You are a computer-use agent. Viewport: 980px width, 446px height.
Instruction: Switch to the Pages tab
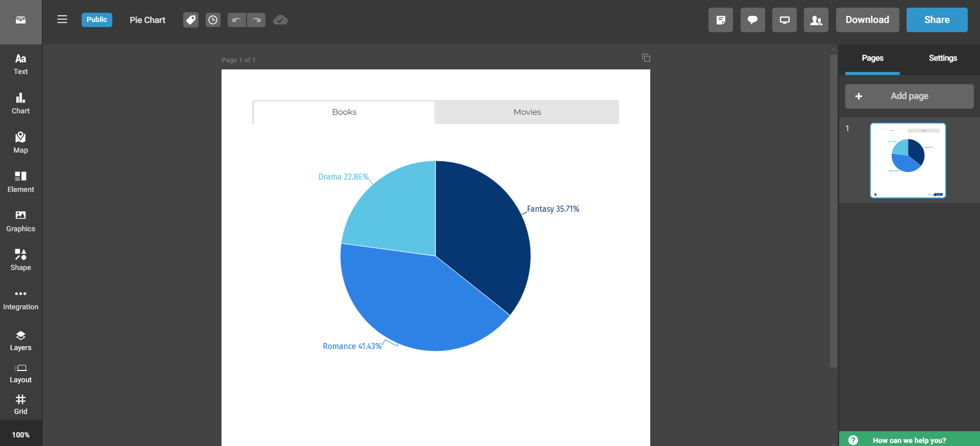click(873, 59)
